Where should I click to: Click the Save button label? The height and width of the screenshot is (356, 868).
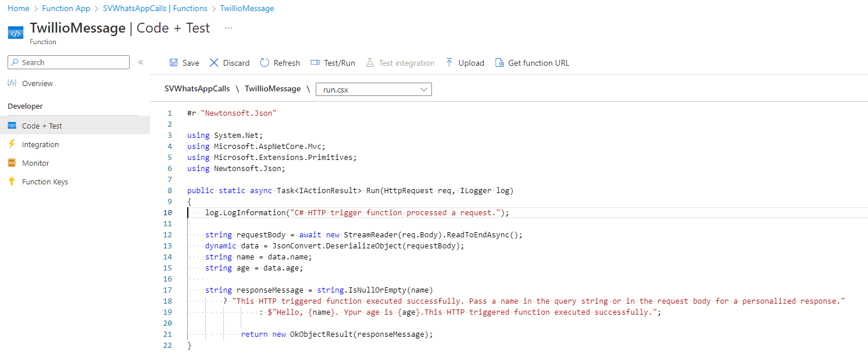click(191, 63)
